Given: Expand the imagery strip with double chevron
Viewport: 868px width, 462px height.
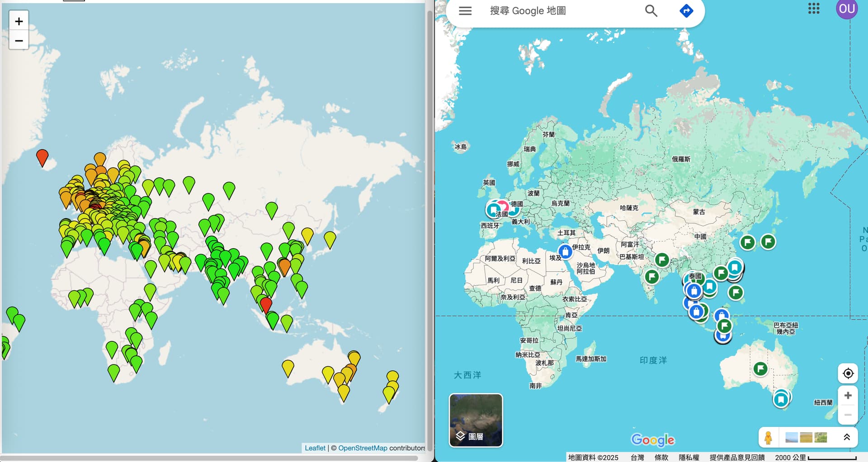Looking at the screenshot, I should pos(847,437).
